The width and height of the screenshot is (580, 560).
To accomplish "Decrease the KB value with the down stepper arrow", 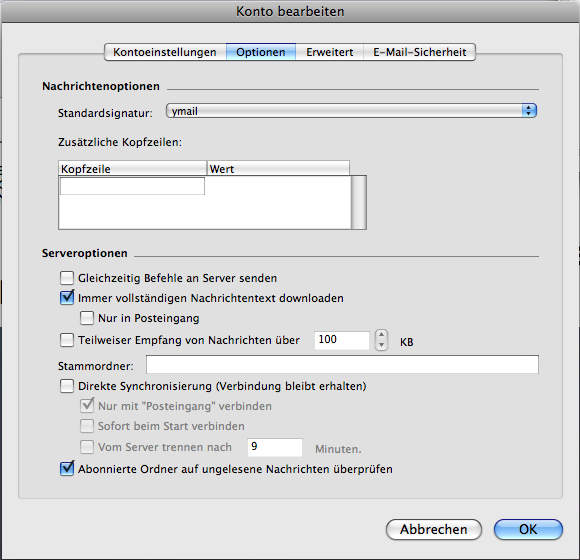I will pos(381,345).
